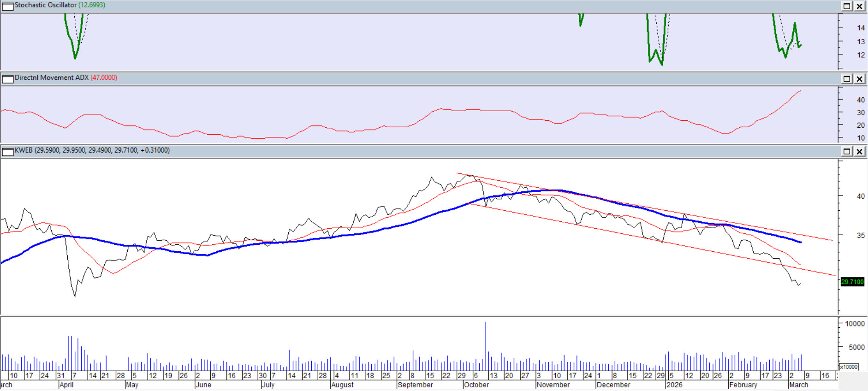
Task: Click the ADX value 47.0000 in title
Action: coord(104,78)
